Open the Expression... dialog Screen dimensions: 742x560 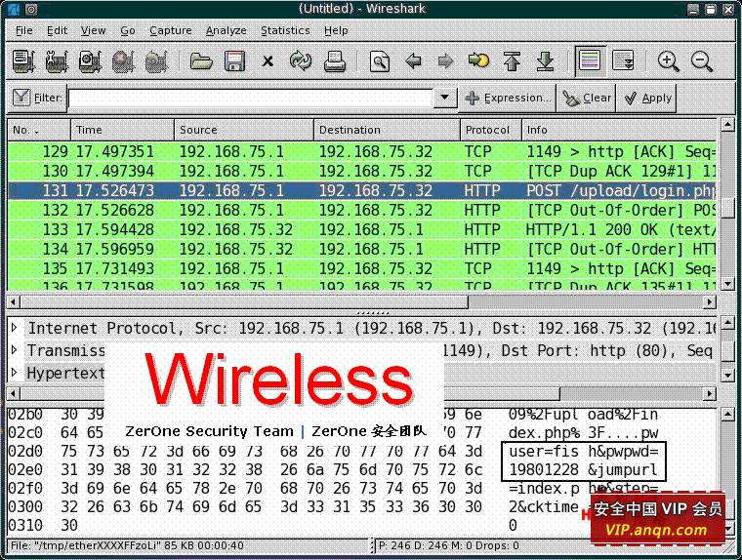pyautogui.click(x=508, y=98)
